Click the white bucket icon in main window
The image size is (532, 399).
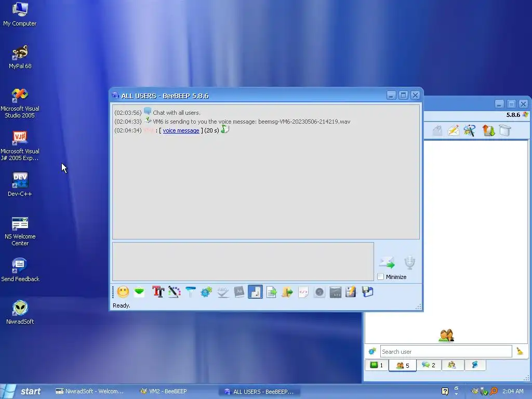pyautogui.click(x=505, y=130)
